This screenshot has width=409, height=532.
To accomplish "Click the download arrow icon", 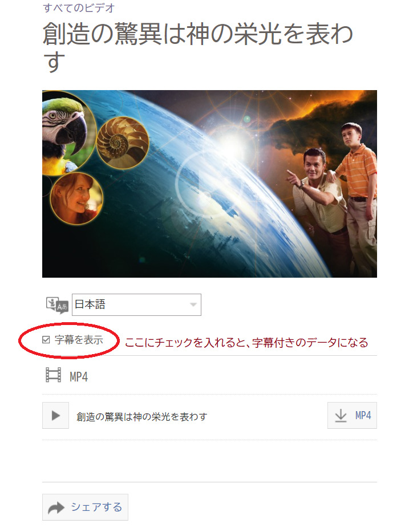I will click(x=341, y=415).
